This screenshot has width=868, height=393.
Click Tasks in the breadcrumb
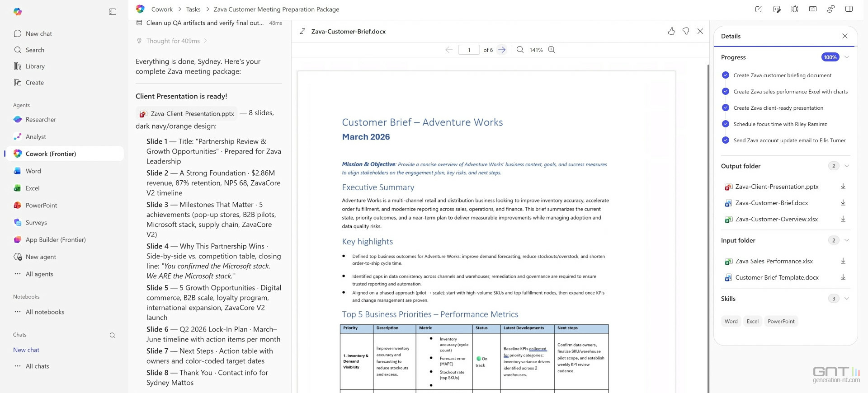click(x=193, y=9)
